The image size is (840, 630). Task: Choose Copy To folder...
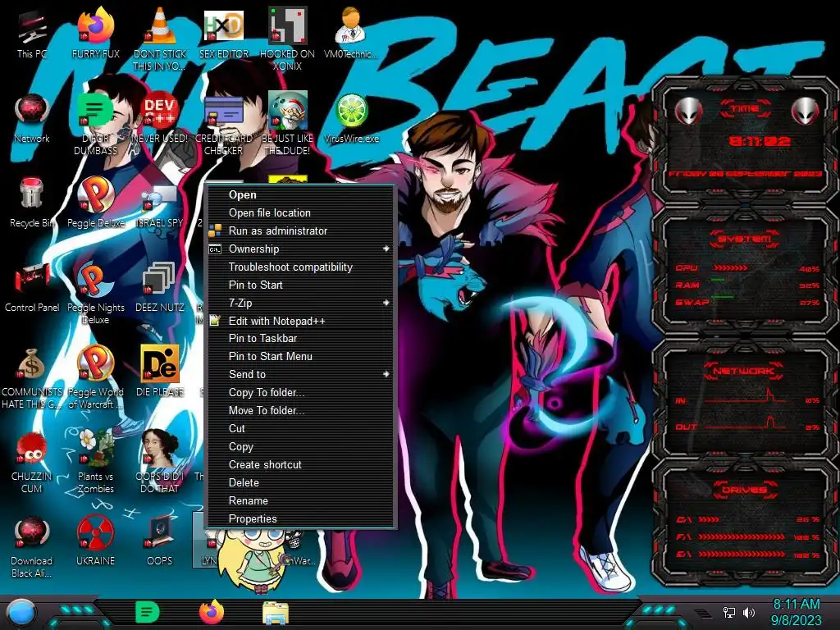pos(300,393)
